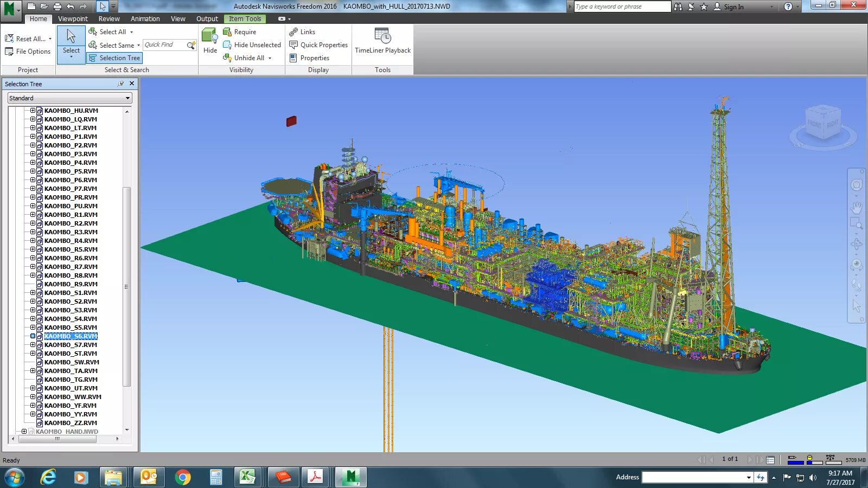
Task: Click the Help question mark icon
Action: [788, 7]
